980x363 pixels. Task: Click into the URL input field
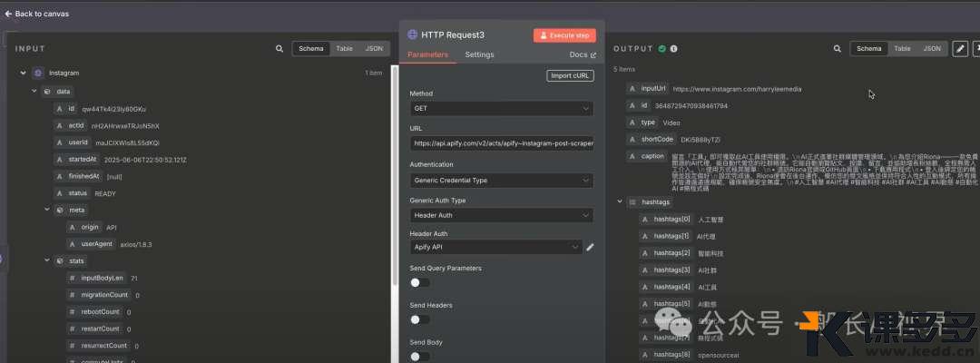(x=501, y=143)
